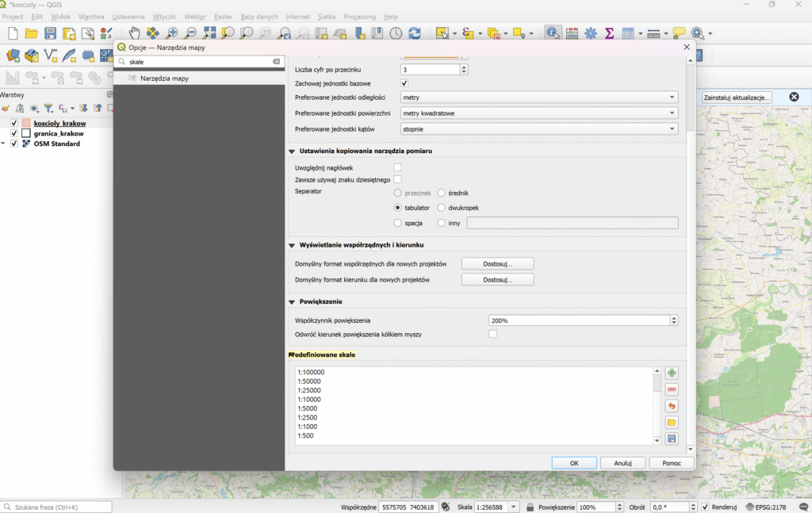Collapse the Powiększenie section

tap(292, 302)
